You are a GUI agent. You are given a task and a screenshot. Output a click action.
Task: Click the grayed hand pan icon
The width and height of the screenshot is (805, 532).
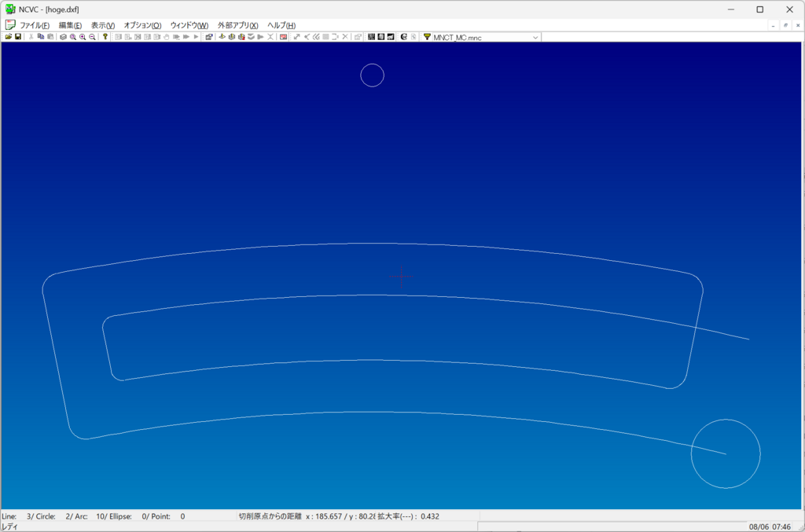(167, 37)
